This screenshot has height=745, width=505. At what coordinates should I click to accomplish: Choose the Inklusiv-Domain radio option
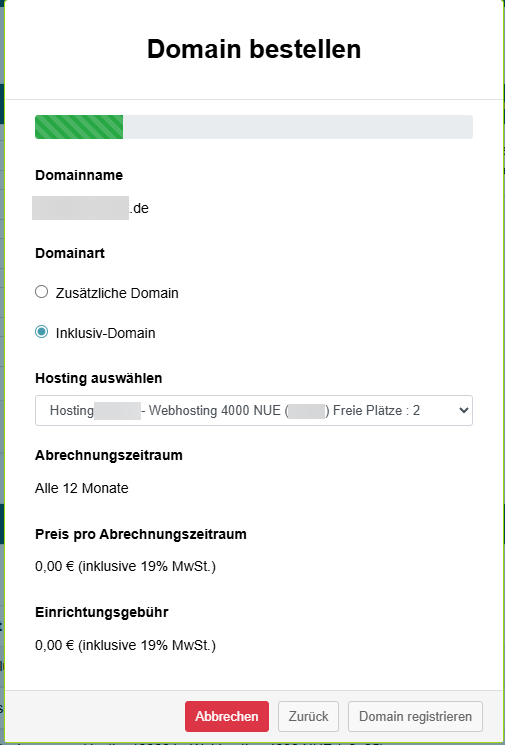pos(42,332)
